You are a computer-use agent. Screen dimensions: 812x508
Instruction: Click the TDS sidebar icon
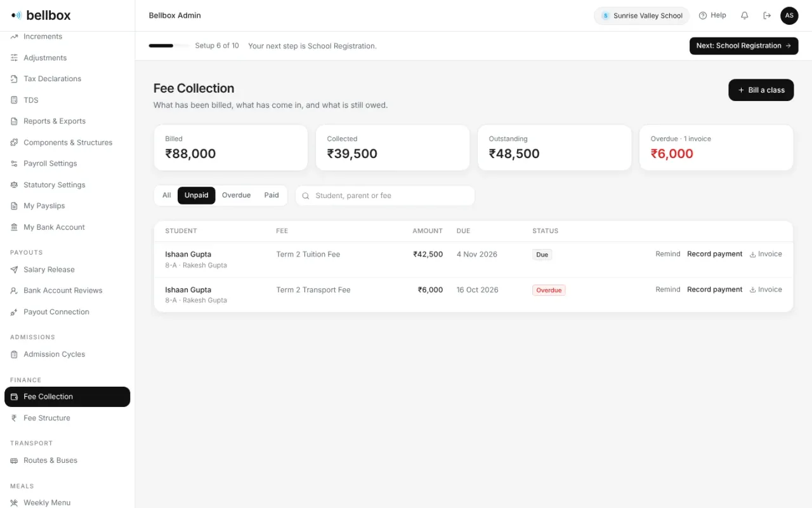[14, 100]
